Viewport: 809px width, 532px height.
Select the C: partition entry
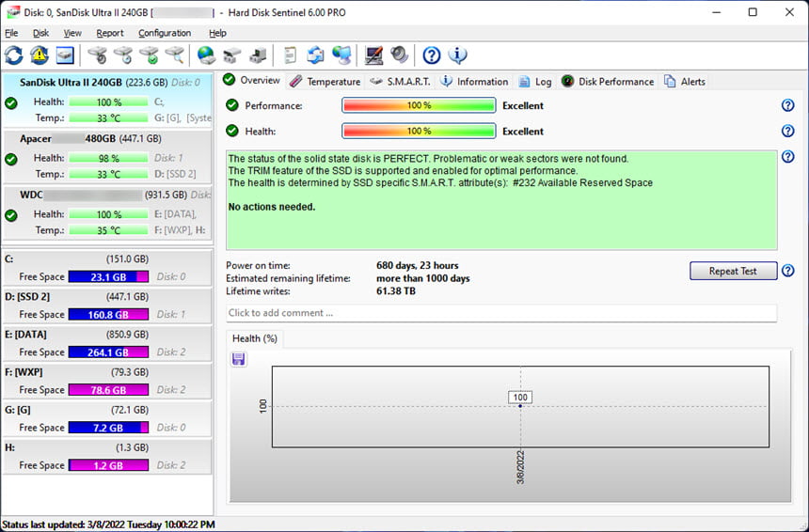point(107,268)
